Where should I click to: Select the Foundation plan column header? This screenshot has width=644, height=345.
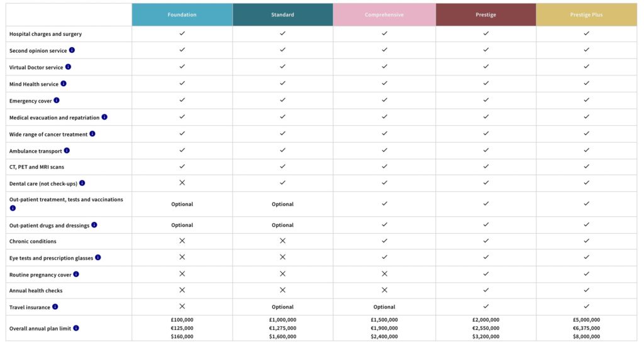[182, 14]
